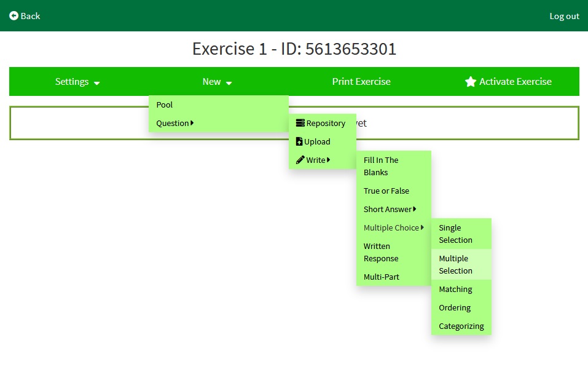Viewport: 588px width, 383px height.
Task: Click the Repository stack icon
Action: pos(300,123)
